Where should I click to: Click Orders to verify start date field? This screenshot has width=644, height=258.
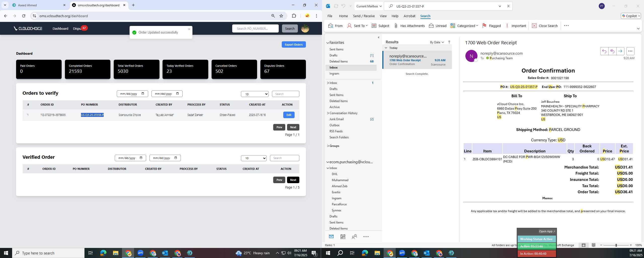tap(132, 94)
